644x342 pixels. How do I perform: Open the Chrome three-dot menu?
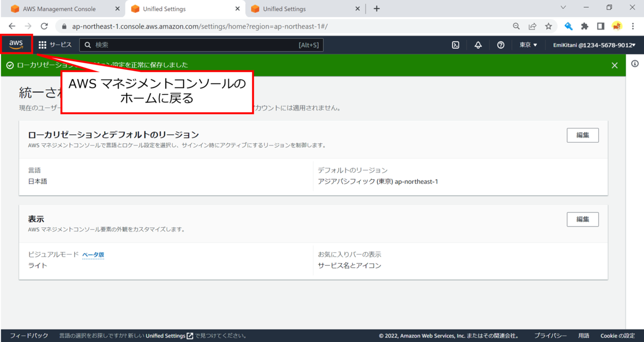633,26
